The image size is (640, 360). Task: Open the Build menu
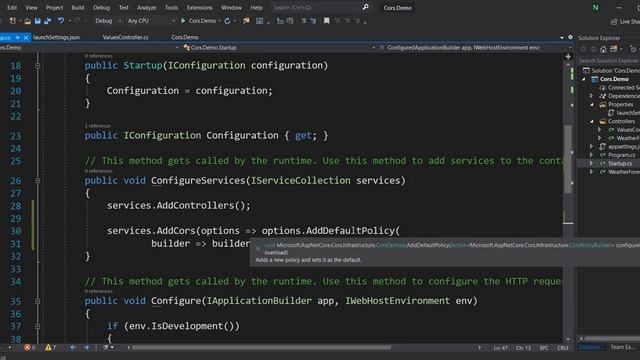click(78, 8)
